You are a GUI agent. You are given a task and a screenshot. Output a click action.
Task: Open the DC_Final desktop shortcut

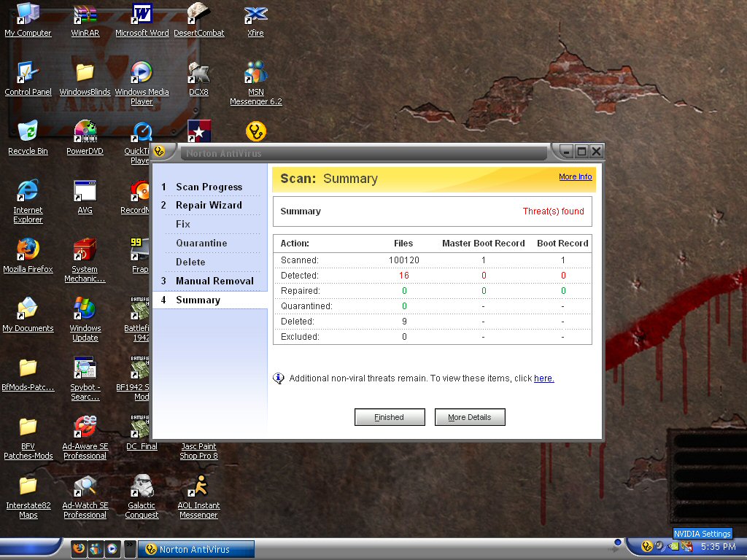pos(142,433)
